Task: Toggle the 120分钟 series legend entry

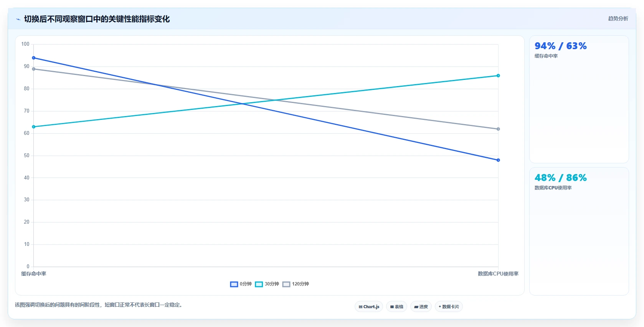Action: click(296, 284)
